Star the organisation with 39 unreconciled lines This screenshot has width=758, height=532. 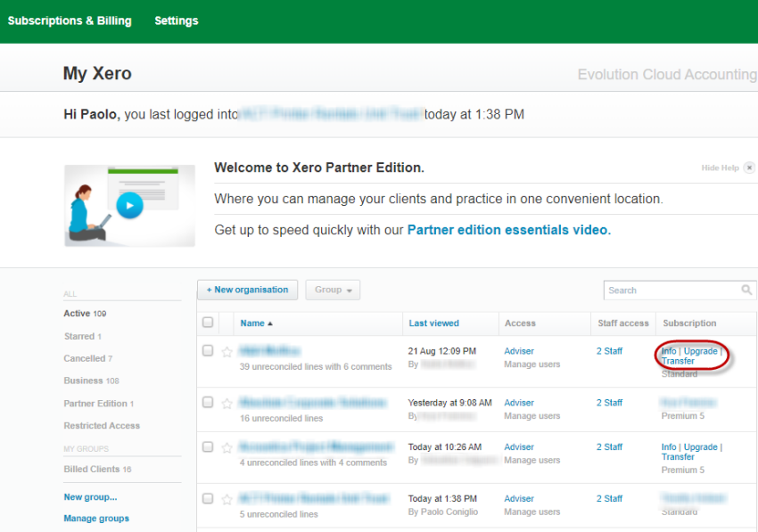click(x=227, y=352)
